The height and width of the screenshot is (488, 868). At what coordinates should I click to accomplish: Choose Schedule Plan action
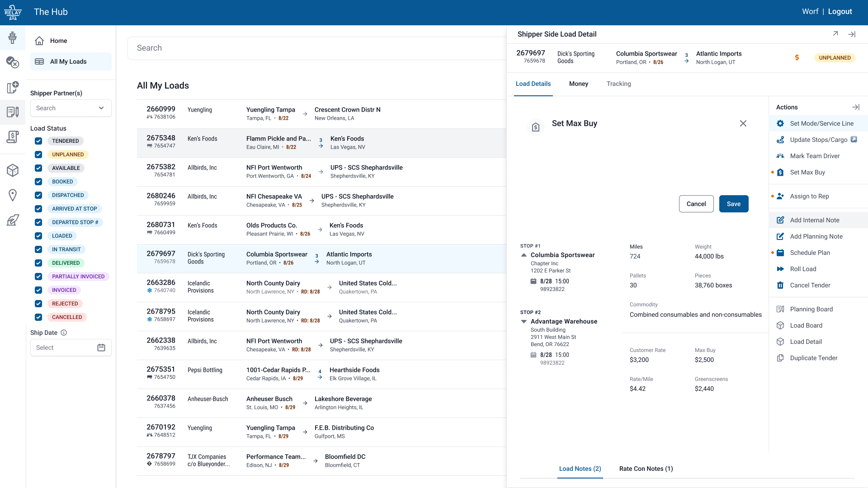[x=818, y=253]
